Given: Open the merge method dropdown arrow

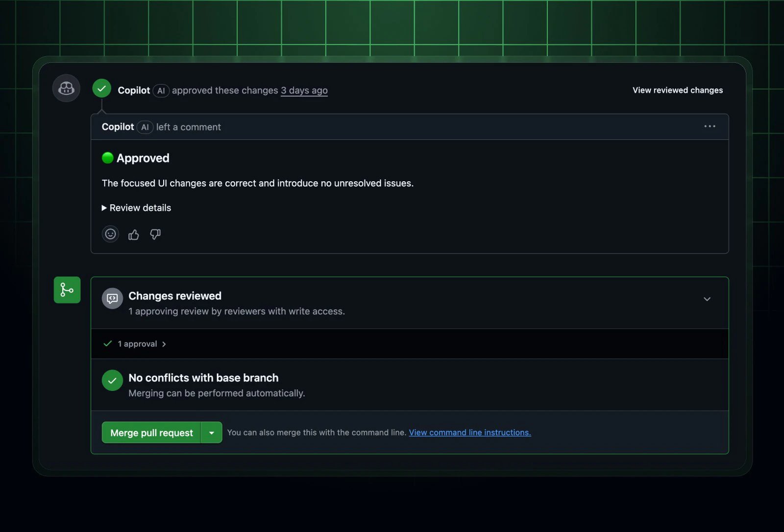Looking at the screenshot, I should [212, 433].
